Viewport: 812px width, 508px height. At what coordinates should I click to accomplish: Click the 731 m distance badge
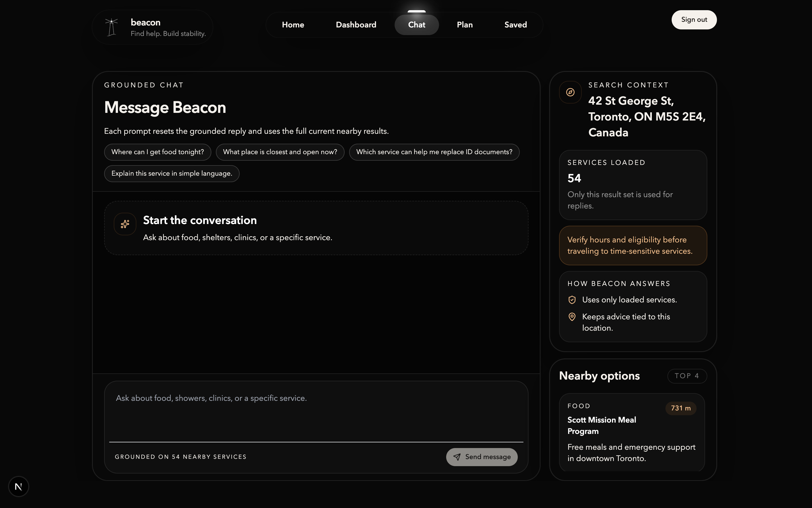pos(681,408)
